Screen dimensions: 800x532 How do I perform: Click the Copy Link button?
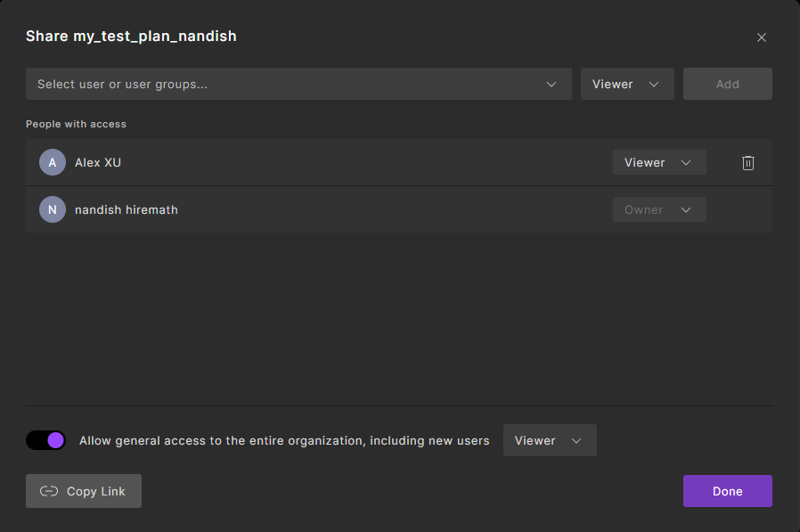coord(84,491)
